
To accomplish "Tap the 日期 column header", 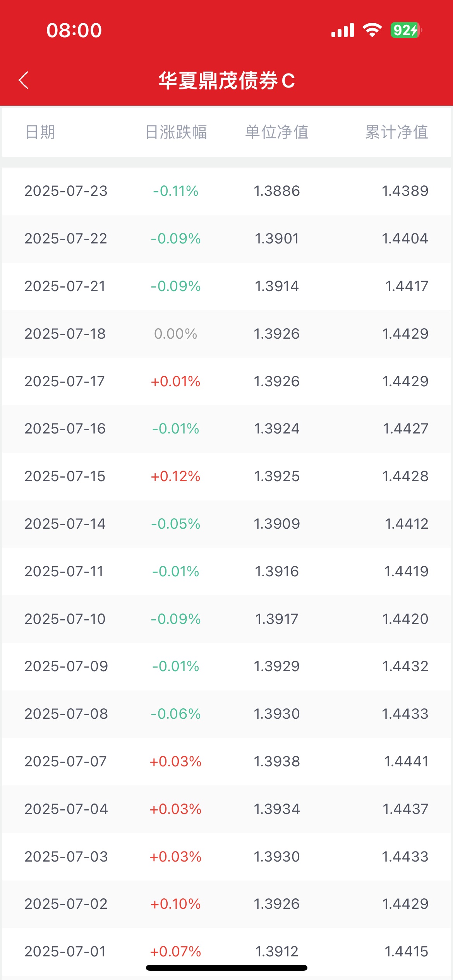I will point(40,132).
